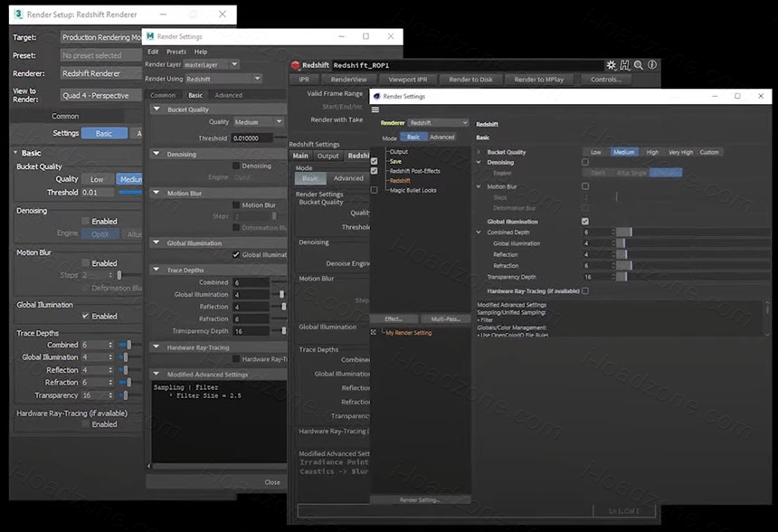Expand Bucket Quality in Cinema 4D Render Settings
This screenshot has width=778, height=532.
tap(479, 152)
